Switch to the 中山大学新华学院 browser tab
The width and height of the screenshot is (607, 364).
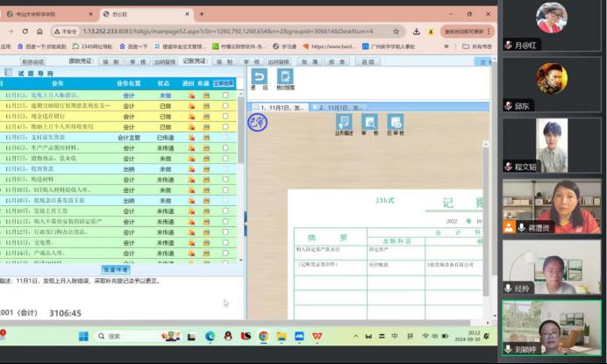pos(44,14)
